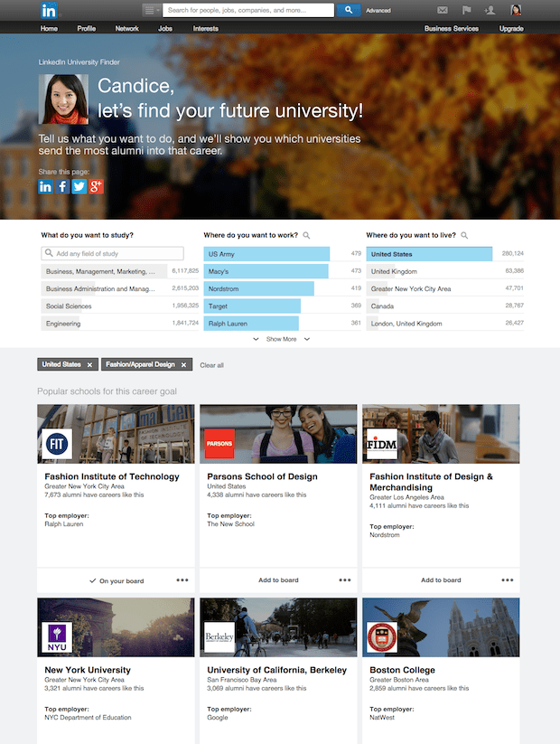Open more options for Parsons card
Viewport: 560px width, 744px height.
(345, 580)
